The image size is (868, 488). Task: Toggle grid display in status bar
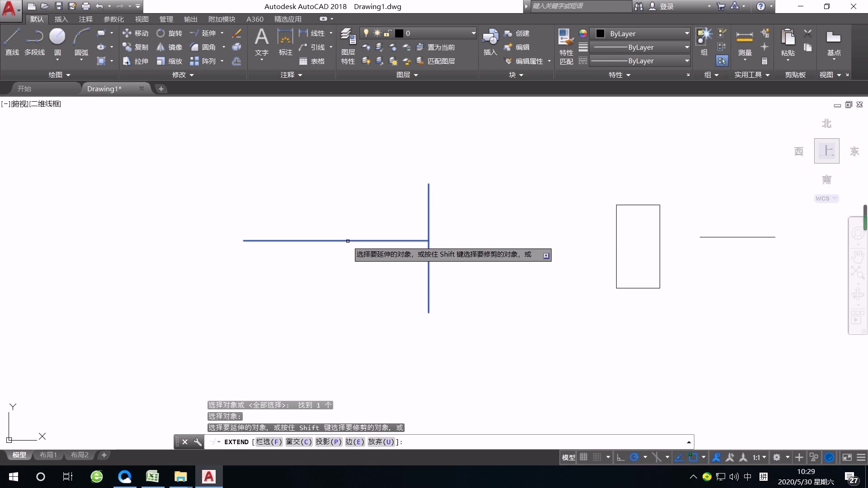[x=584, y=457]
